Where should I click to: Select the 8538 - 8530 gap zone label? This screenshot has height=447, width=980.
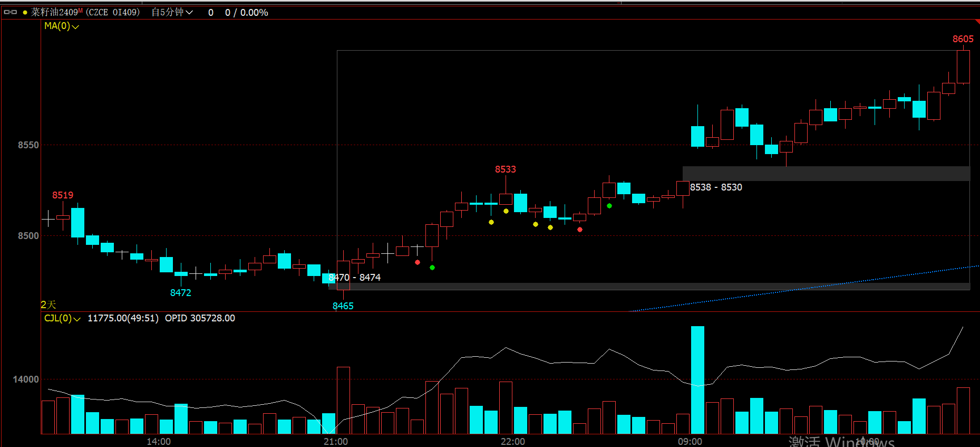click(x=716, y=187)
